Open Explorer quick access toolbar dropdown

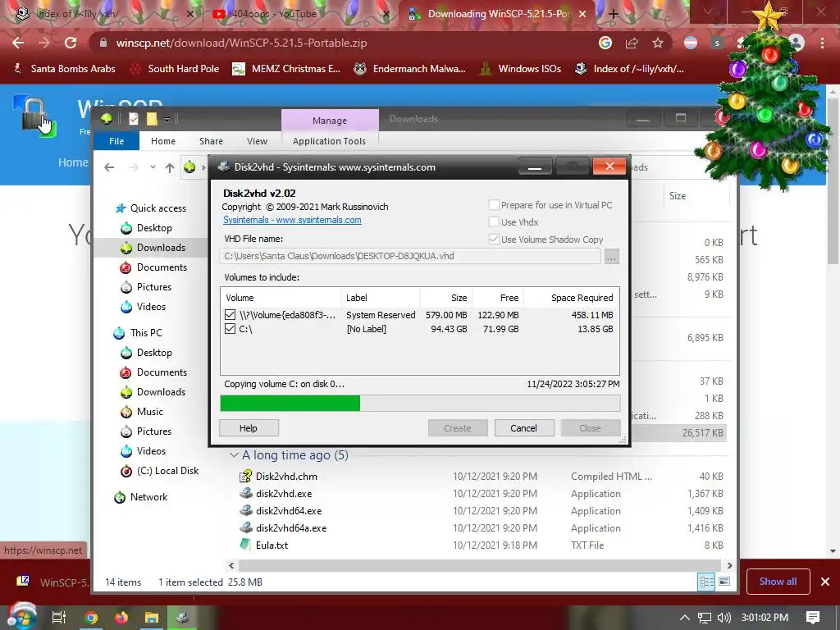click(x=167, y=120)
